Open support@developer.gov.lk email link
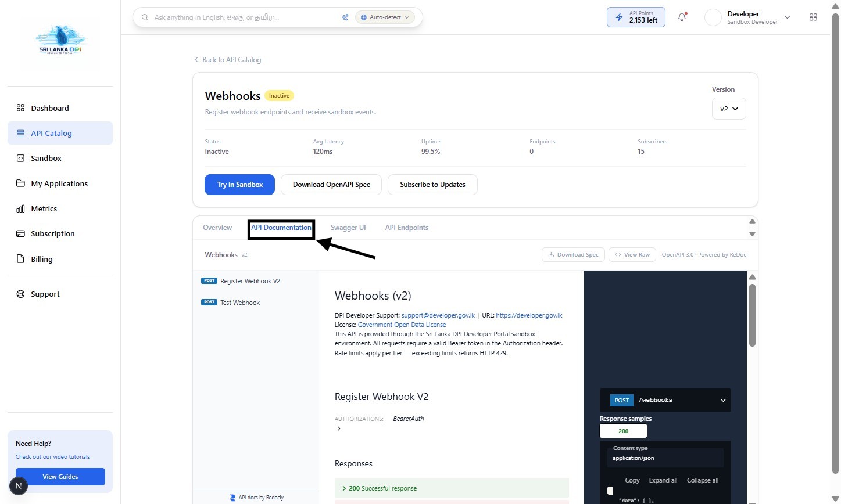 click(x=438, y=315)
